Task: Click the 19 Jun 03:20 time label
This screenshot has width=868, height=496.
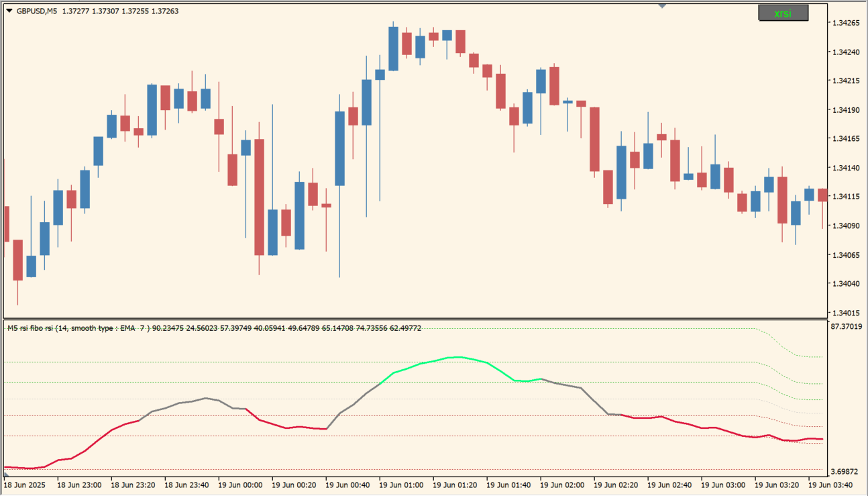Action: pos(777,484)
